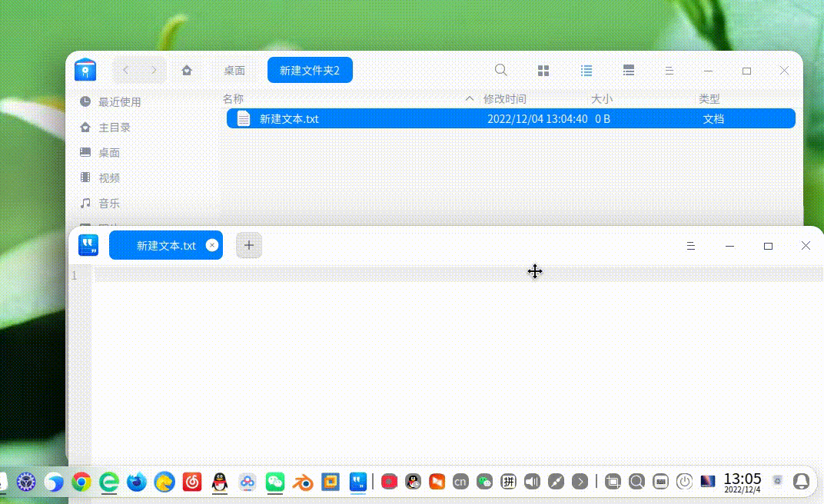Open the blue swirl browser in dock
This screenshot has height=504, width=824.
(x=54, y=482)
